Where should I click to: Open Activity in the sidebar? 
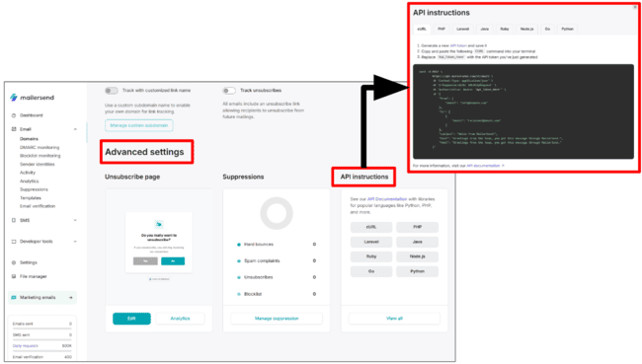click(28, 173)
